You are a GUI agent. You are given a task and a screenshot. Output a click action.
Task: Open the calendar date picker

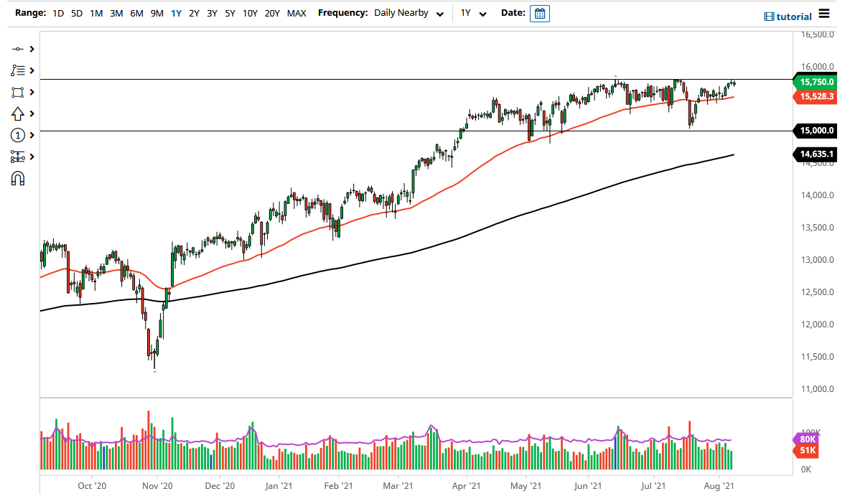pos(538,13)
